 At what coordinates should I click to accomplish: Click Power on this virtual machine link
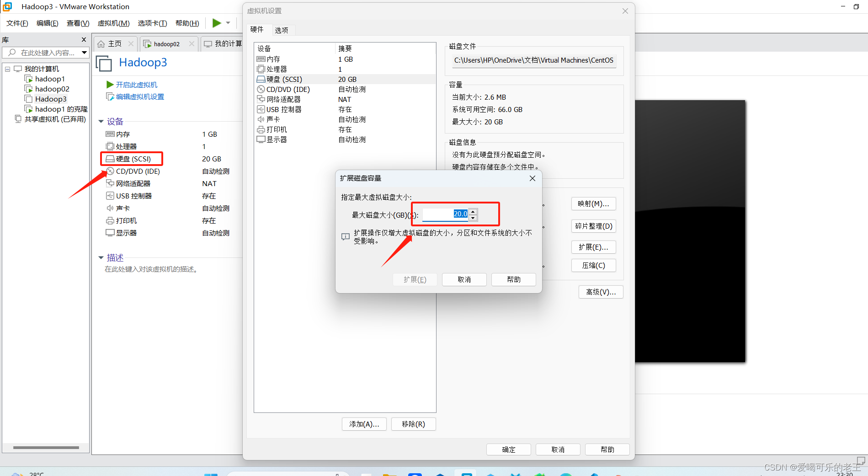(x=136, y=85)
